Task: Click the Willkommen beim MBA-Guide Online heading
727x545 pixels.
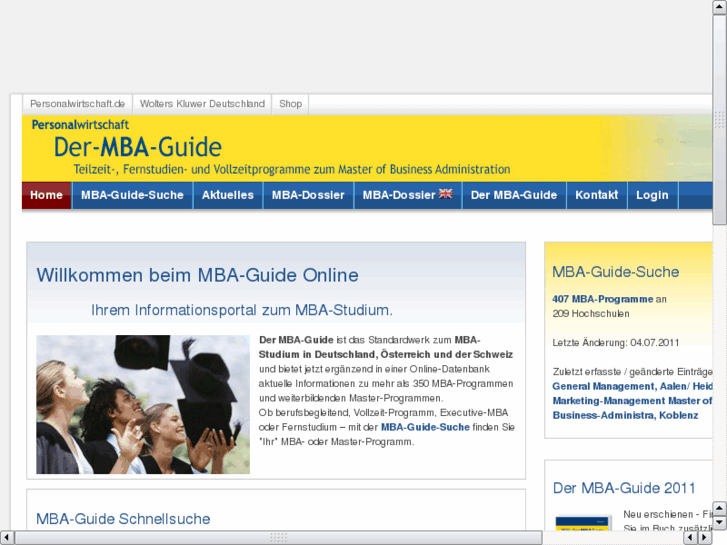Action: [198, 276]
